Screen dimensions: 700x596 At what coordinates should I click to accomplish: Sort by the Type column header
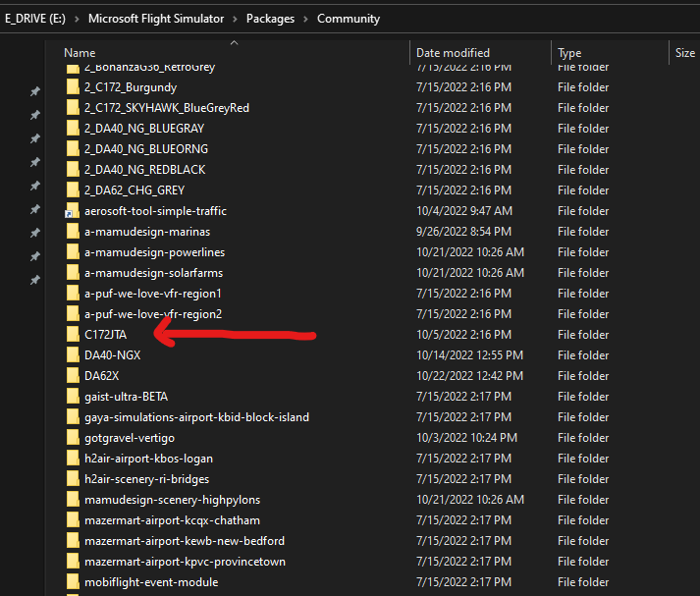point(569,53)
